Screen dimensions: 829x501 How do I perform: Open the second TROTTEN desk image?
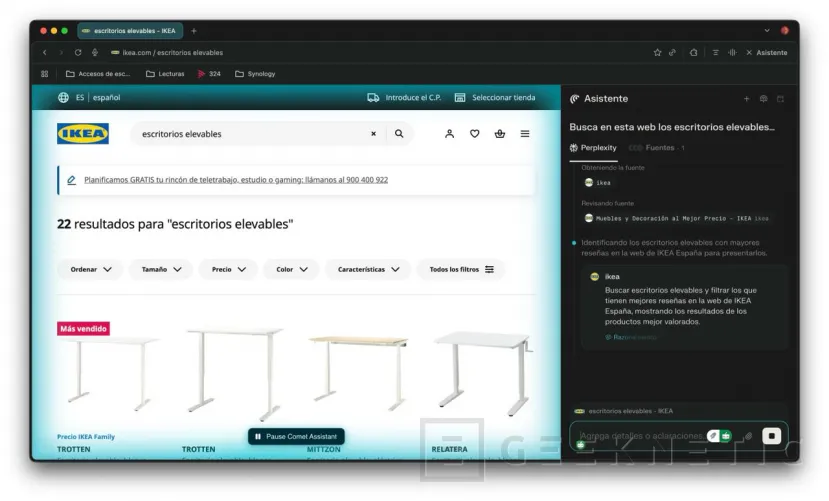point(234,373)
